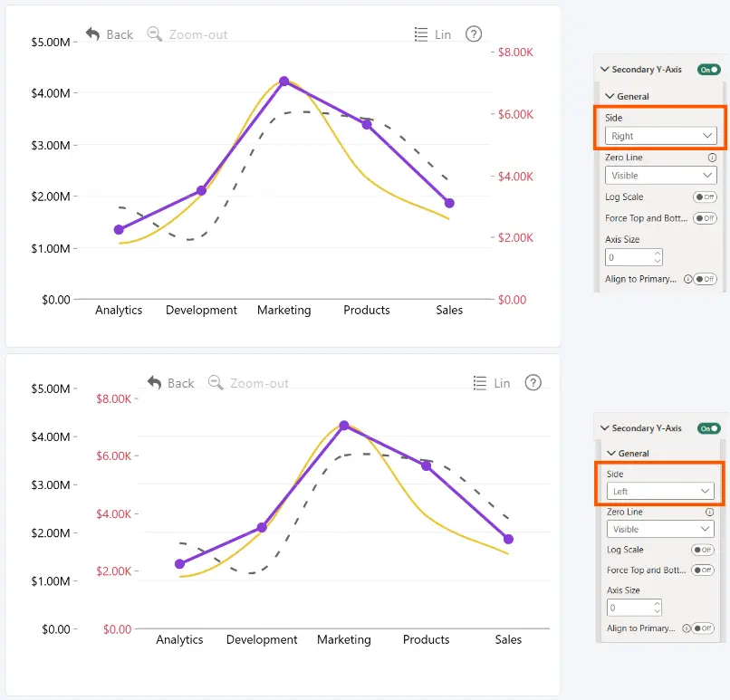Enable Log Scale in the upper panel
The height and width of the screenshot is (700, 730).
705,197
